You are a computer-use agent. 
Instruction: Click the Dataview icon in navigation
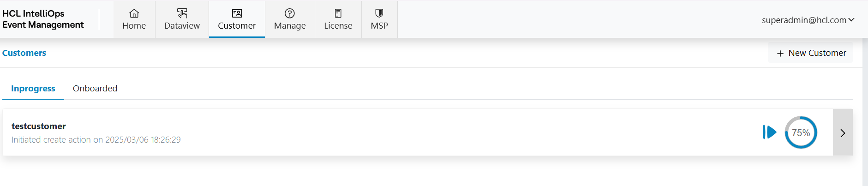pyautogui.click(x=182, y=13)
